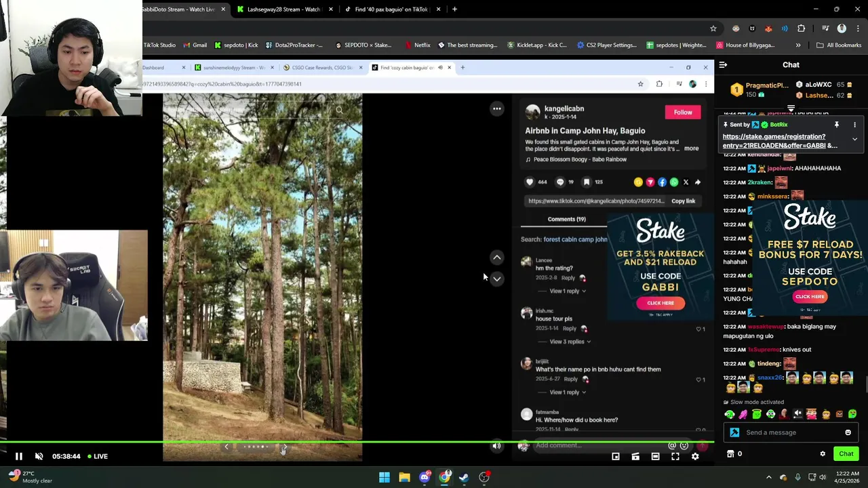
Task: Bookmark this page with star icon
Action: pos(713,28)
